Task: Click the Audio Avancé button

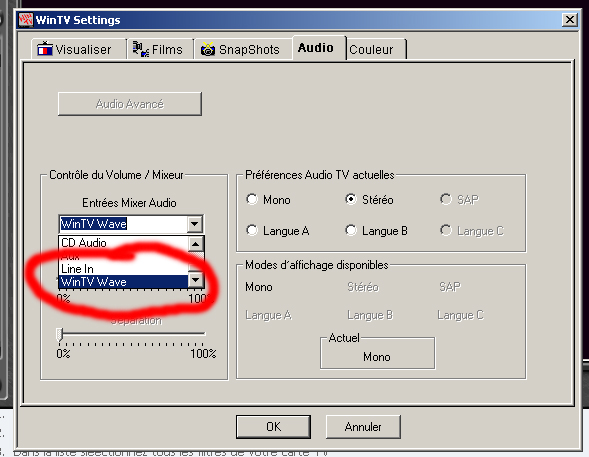Action: (x=130, y=104)
